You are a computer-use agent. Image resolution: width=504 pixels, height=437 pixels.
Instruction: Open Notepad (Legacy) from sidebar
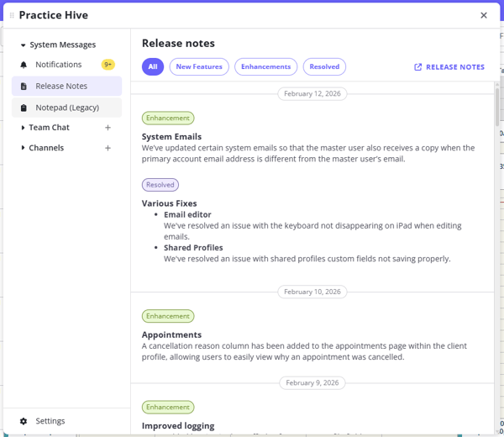67,108
